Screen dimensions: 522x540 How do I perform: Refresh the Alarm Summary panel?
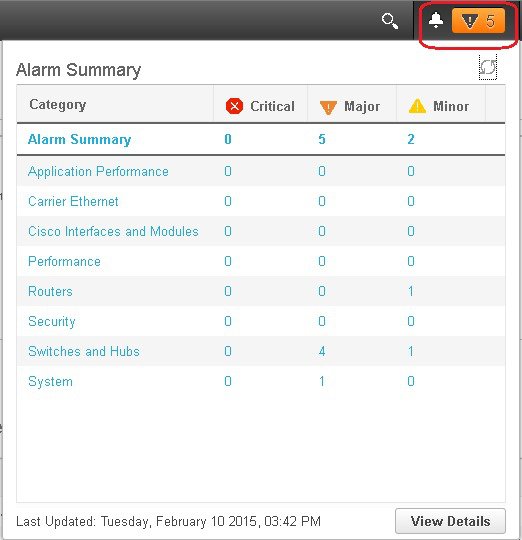(x=488, y=67)
